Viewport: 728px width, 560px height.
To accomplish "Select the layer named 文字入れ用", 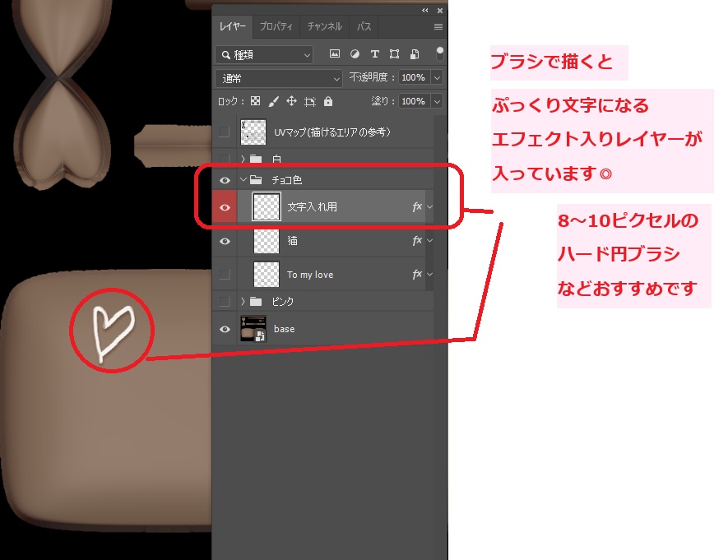I will (x=312, y=207).
